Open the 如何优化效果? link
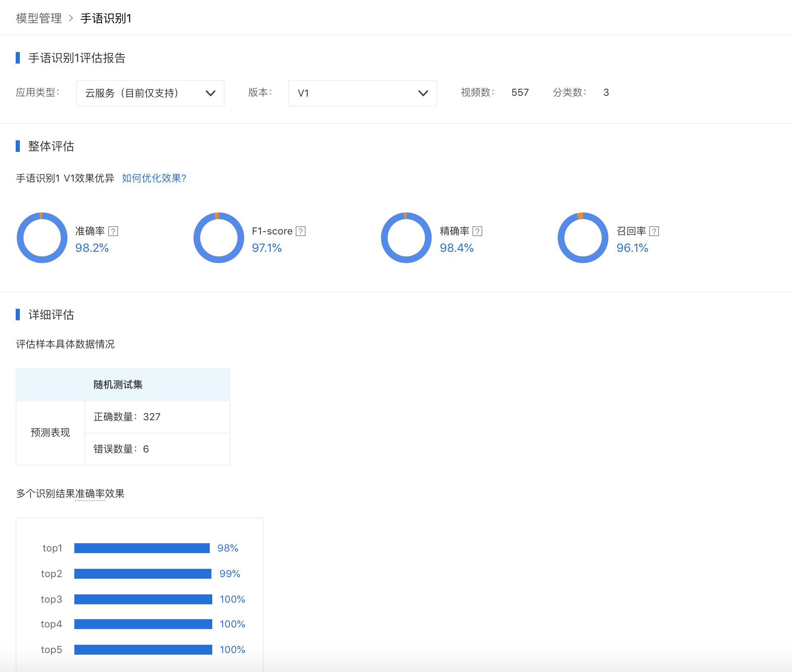 [x=154, y=178]
